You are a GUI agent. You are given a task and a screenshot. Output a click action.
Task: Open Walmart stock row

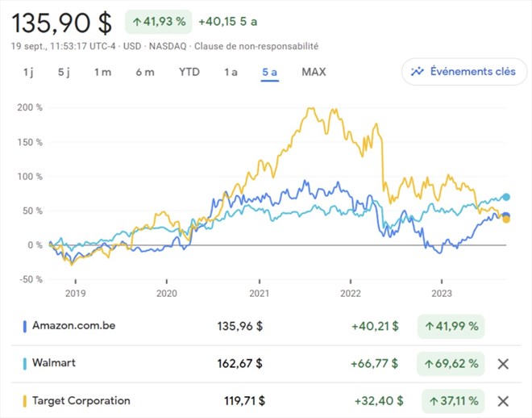point(266,364)
